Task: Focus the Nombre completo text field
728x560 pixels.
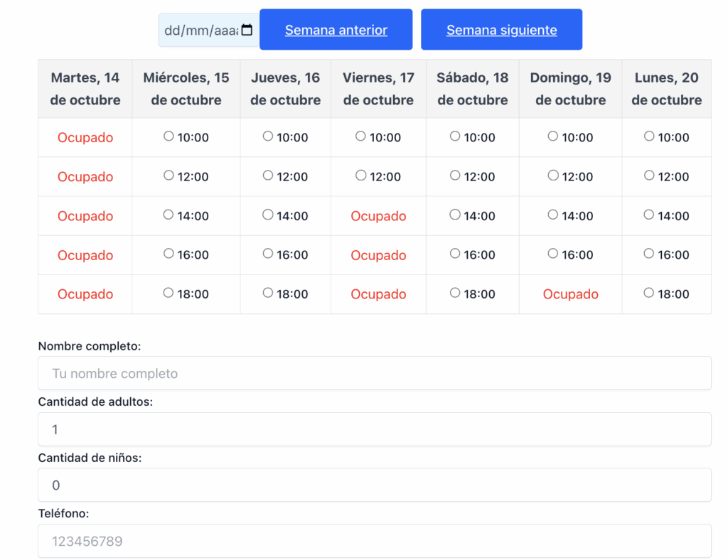Action: pyautogui.click(x=374, y=373)
